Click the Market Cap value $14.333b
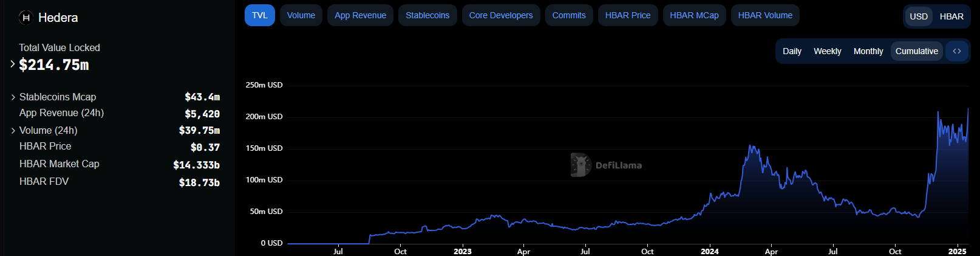980x256 pixels. click(x=196, y=165)
